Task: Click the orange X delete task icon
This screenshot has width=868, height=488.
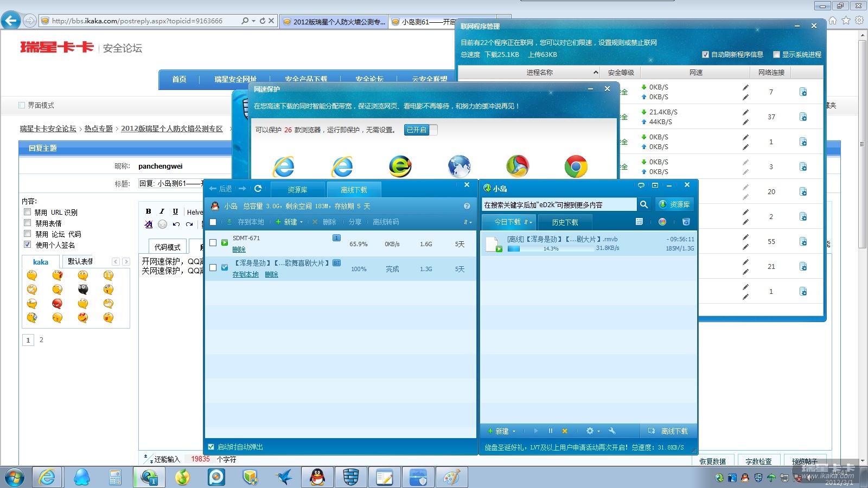Action: (565, 431)
